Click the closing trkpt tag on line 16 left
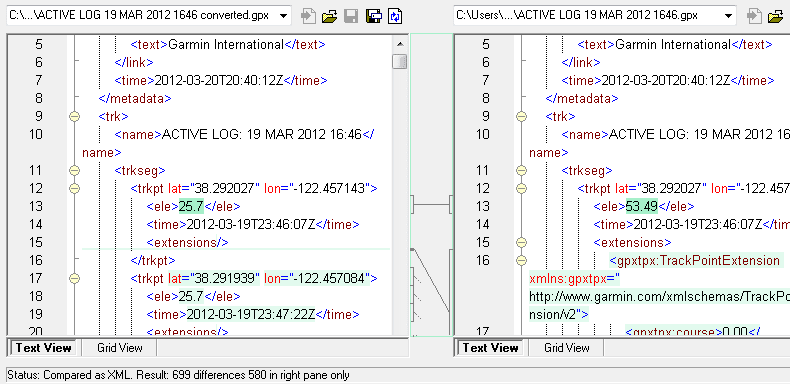Screen dimensions: 790x384 click(153, 261)
